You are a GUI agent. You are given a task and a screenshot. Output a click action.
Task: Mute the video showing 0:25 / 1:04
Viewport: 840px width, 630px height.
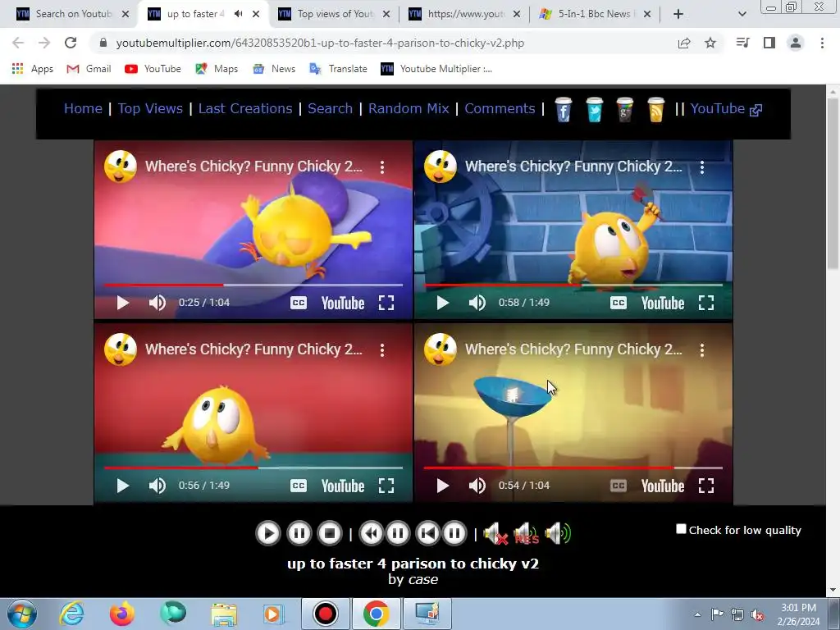click(157, 303)
